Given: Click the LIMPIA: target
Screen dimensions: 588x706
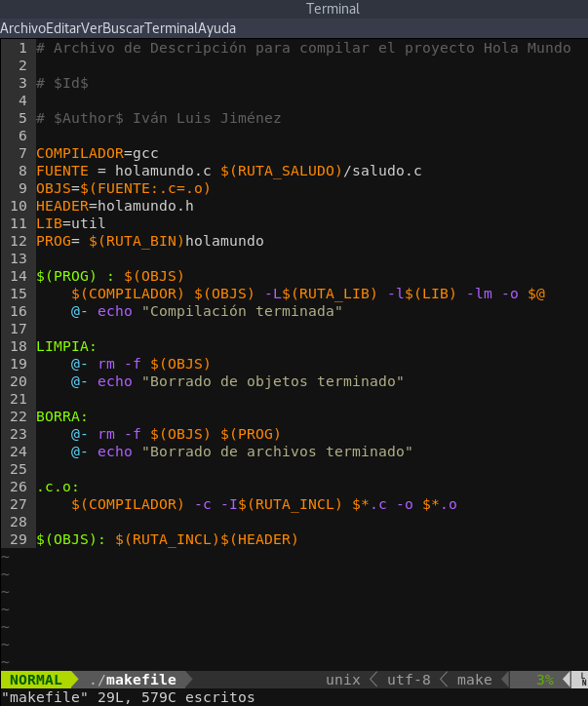Looking at the screenshot, I should (x=66, y=346).
